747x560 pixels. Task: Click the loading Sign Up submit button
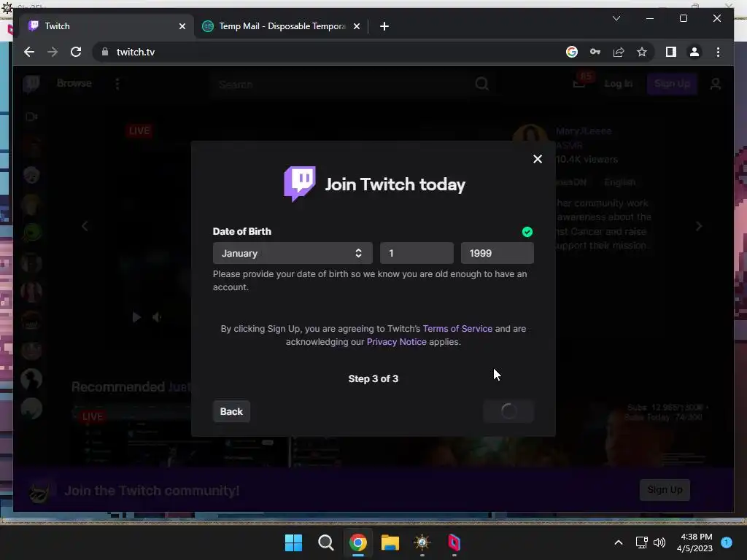point(508,411)
